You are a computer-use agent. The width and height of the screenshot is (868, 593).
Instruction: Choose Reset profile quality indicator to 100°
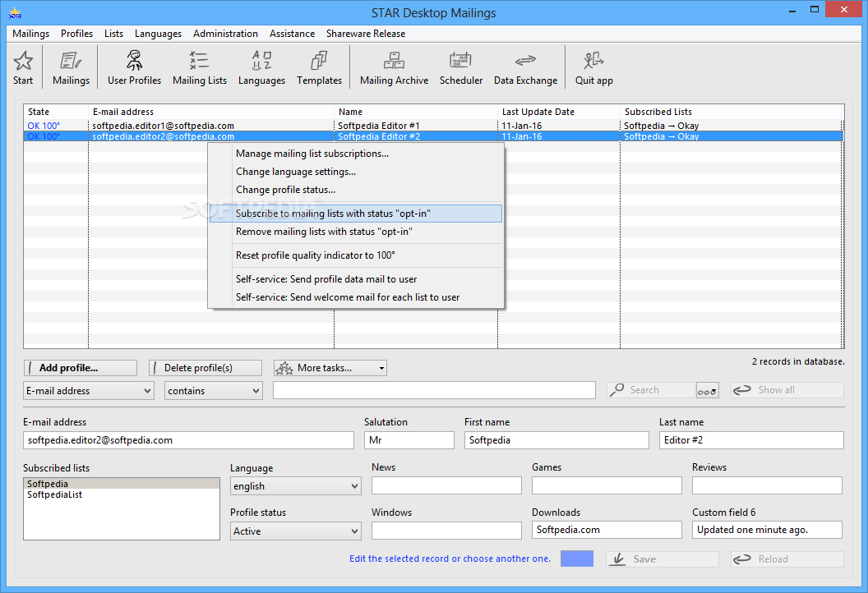pyautogui.click(x=355, y=255)
